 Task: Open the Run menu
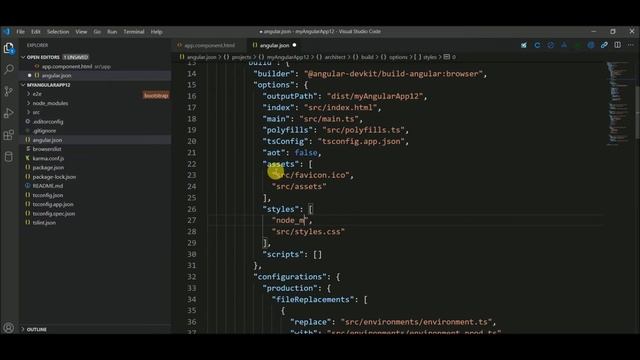(x=112, y=31)
